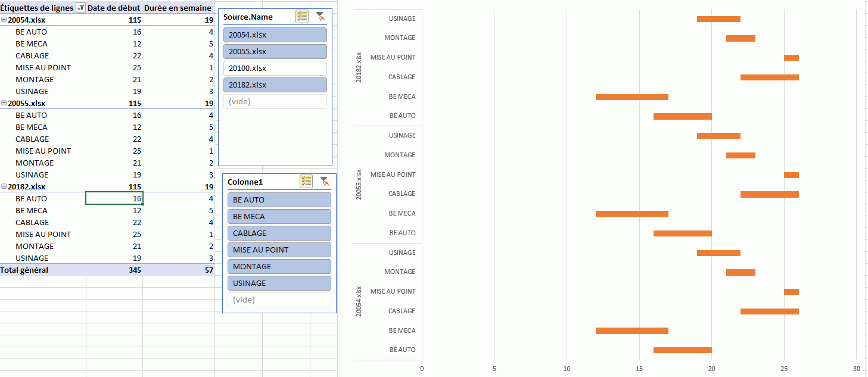Select orange BE MECA bar for 20182.xlsx

(x=632, y=96)
